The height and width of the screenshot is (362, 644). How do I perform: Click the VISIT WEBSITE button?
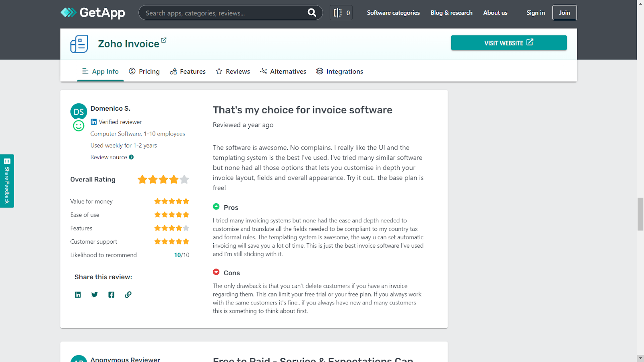(x=509, y=43)
